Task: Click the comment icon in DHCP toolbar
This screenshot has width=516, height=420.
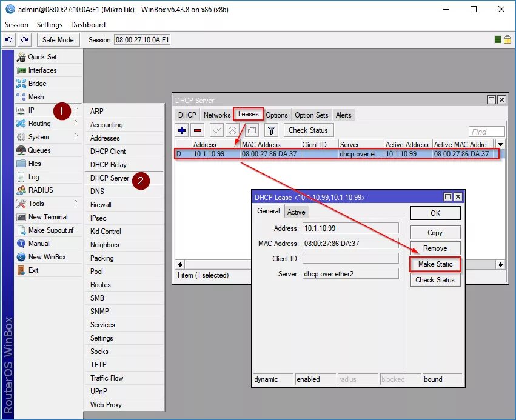Action: 252,130
